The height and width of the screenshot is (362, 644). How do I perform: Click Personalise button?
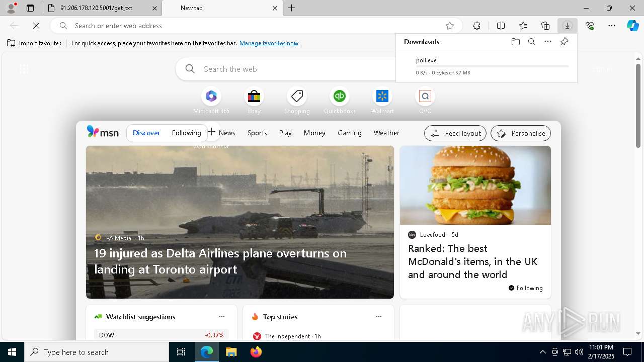tap(521, 133)
